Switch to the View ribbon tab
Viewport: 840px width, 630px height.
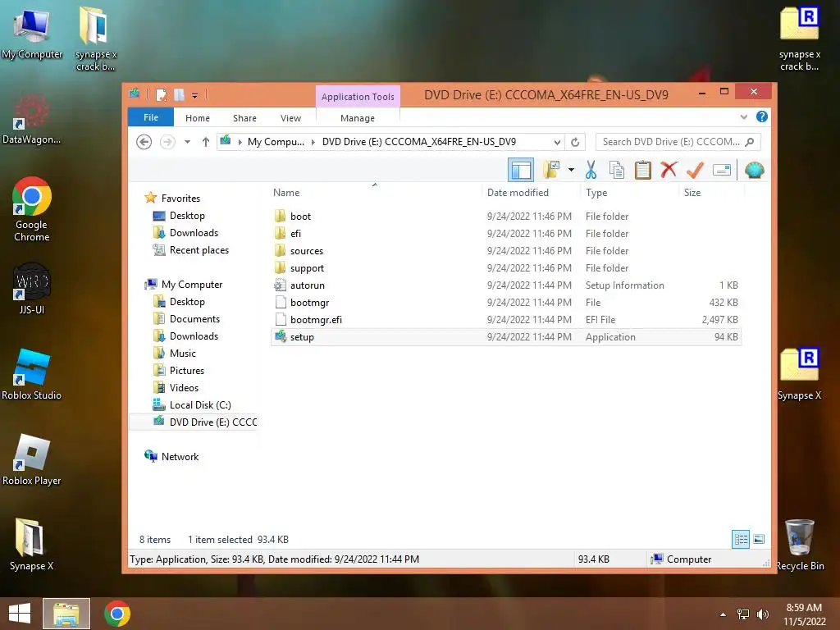(290, 118)
